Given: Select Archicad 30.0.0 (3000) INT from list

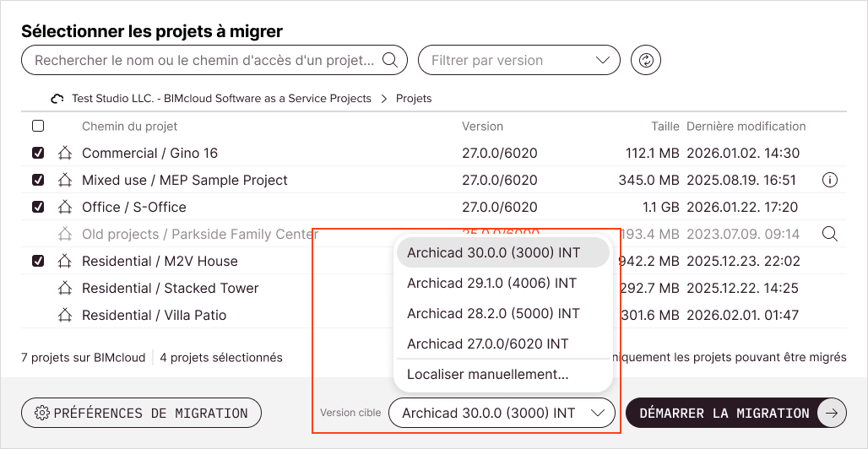Looking at the screenshot, I should [x=503, y=252].
